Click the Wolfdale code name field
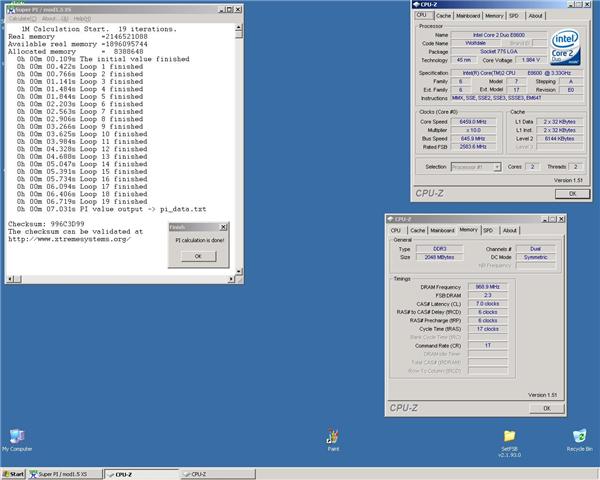Image resolution: width=600 pixels, height=480 pixels. coord(475,43)
